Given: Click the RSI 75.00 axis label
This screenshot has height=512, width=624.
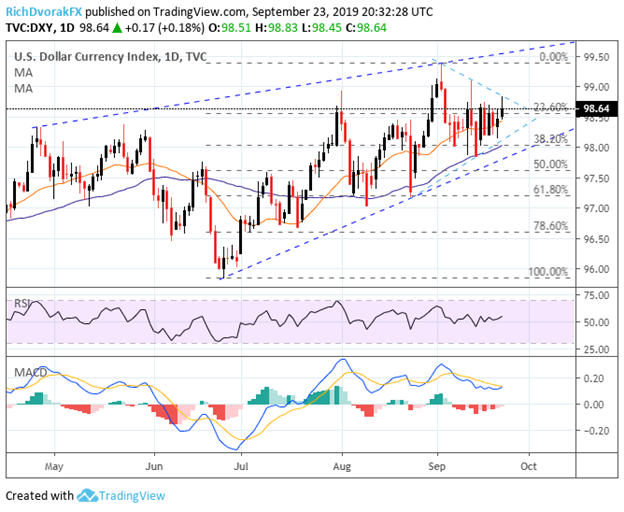Looking at the screenshot, I should (x=596, y=295).
